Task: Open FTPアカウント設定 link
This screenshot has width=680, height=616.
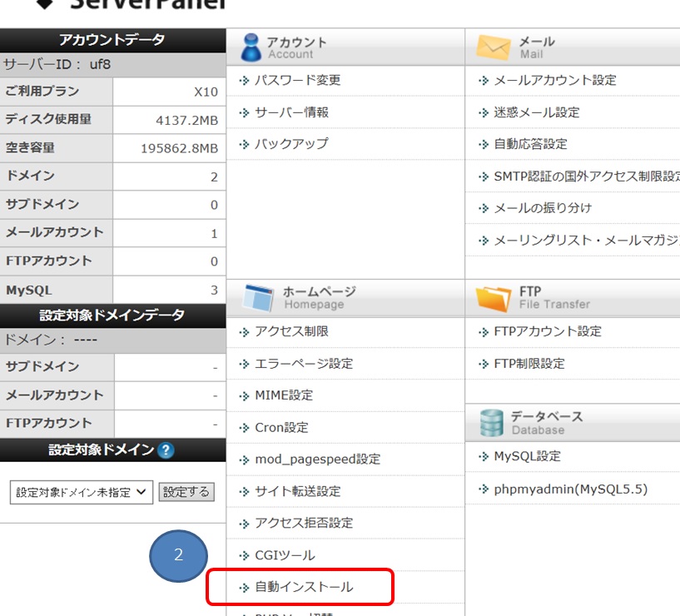Action: point(547,331)
